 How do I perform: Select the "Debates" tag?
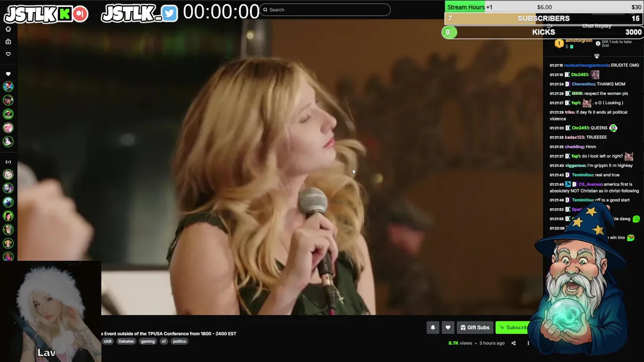pos(126,341)
